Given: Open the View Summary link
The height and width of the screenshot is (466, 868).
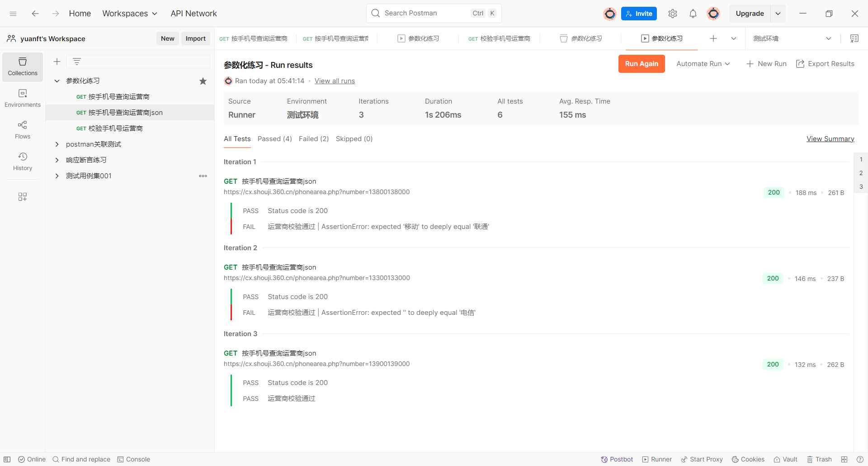Looking at the screenshot, I should pos(830,139).
